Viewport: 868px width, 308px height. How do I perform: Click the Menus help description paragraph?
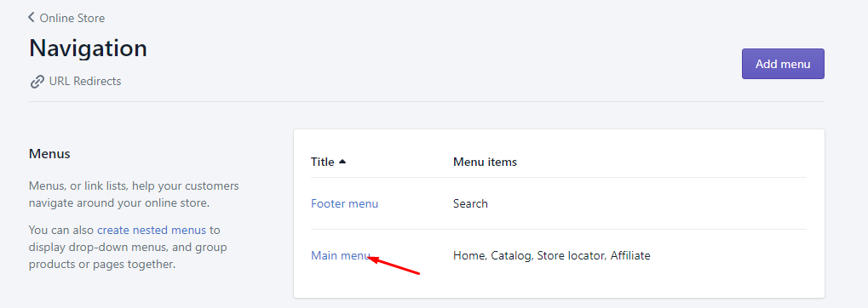[x=134, y=194]
